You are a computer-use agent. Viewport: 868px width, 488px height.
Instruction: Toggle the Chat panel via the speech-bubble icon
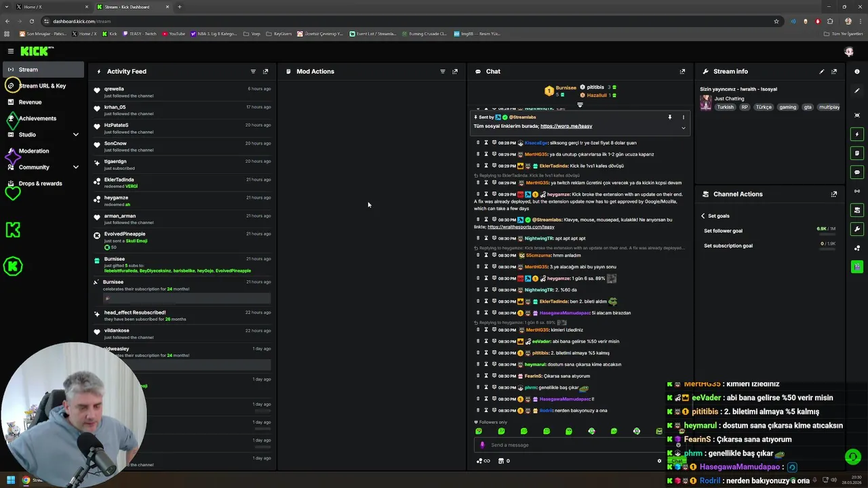pos(857,172)
